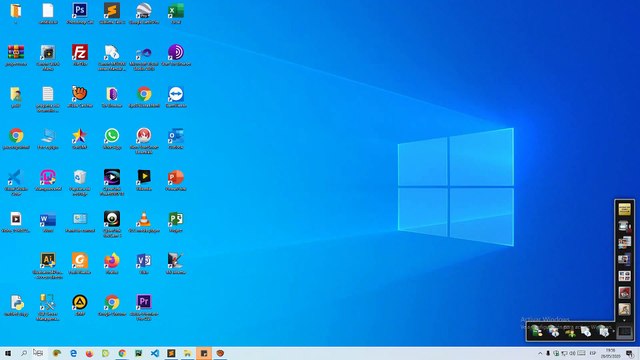The height and width of the screenshot is (360, 640).
Task: Open File Explorer from the taskbar
Action: (x=187, y=353)
